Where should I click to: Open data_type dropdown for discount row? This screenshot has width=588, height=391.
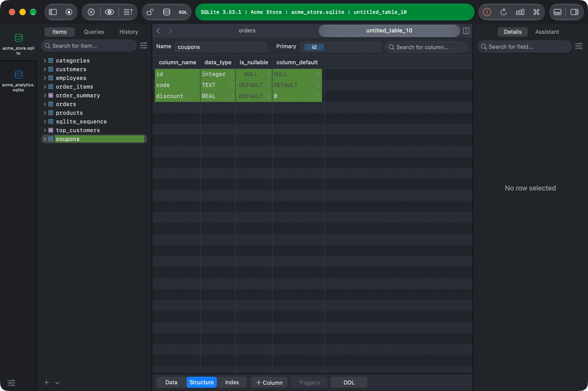[232, 96]
